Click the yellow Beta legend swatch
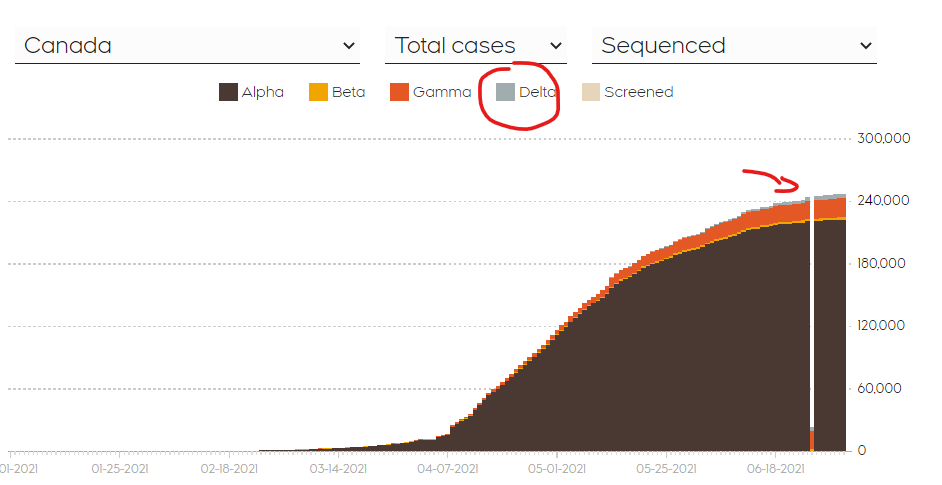The height and width of the screenshot is (485, 942). 317,92
